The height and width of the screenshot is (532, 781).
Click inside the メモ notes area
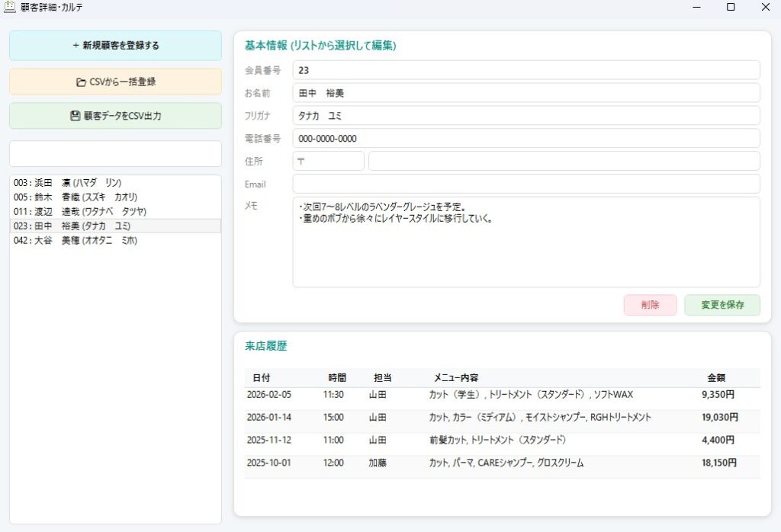pyautogui.click(x=526, y=244)
